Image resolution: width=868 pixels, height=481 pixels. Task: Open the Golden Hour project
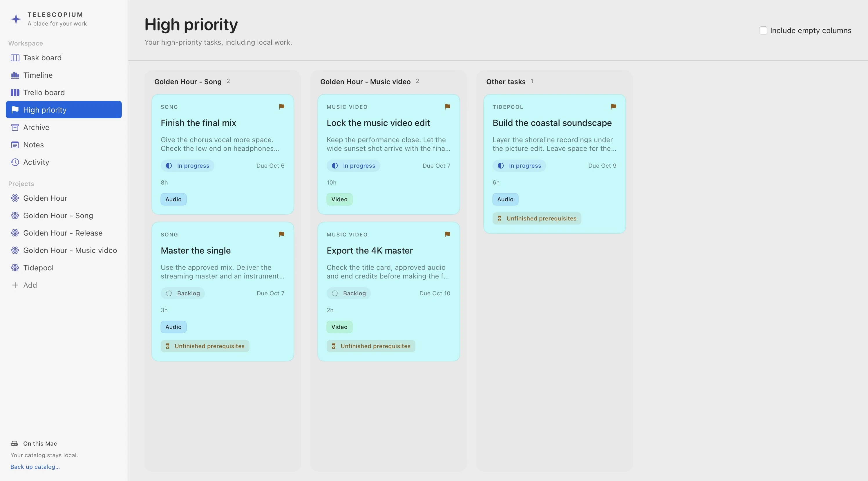(64, 198)
